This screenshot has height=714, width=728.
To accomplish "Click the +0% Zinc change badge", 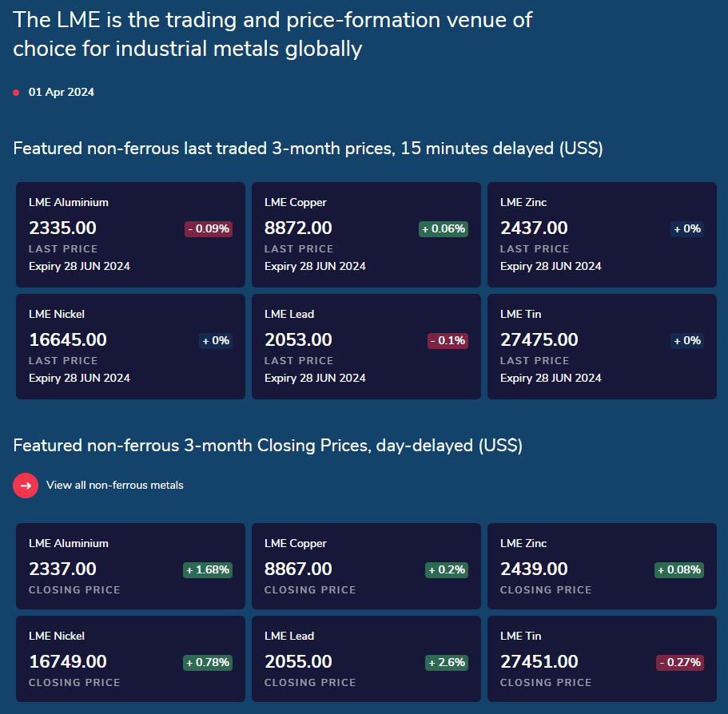I will [x=687, y=228].
